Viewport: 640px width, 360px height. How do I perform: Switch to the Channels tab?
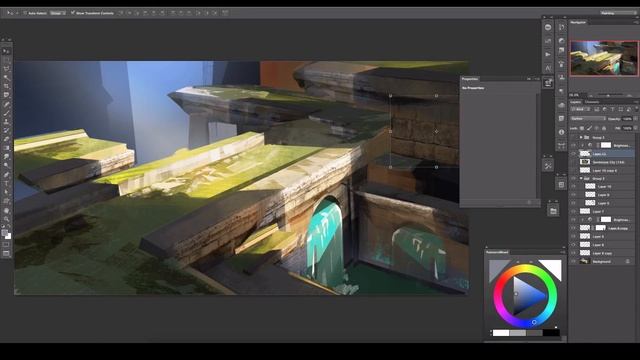pos(592,102)
